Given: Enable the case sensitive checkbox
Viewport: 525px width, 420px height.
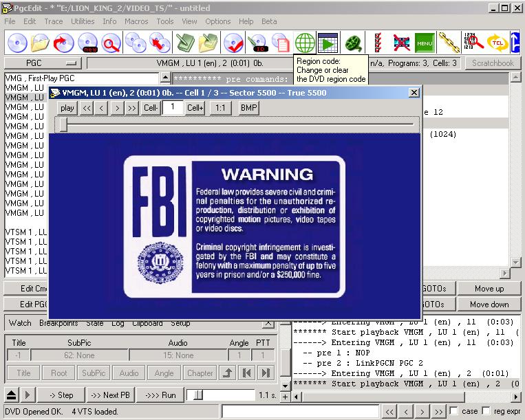Looking at the screenshot, I should click(453, 411).
